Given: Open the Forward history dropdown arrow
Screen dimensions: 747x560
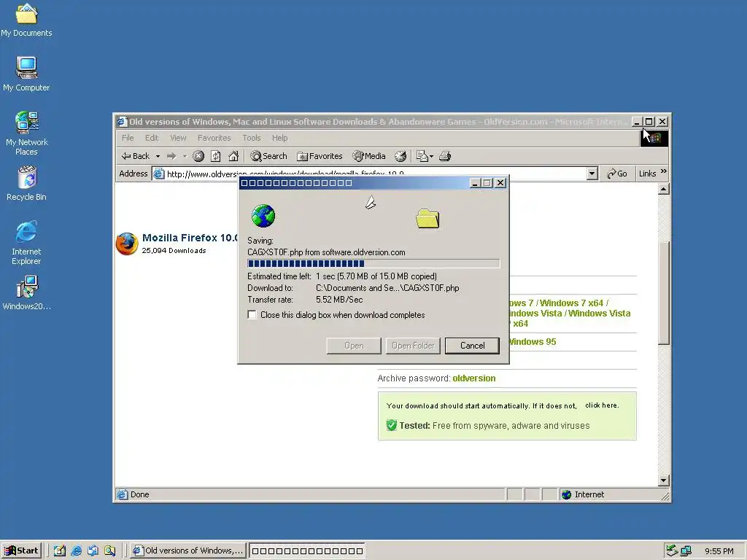Looking at the screenshot, I should pyautogui.click(x=185, y=156).
